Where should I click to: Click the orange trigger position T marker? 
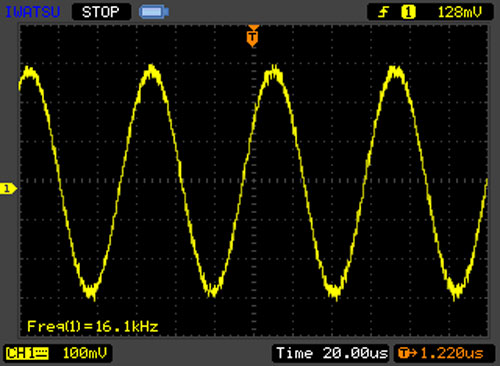[x=253, y=36]
